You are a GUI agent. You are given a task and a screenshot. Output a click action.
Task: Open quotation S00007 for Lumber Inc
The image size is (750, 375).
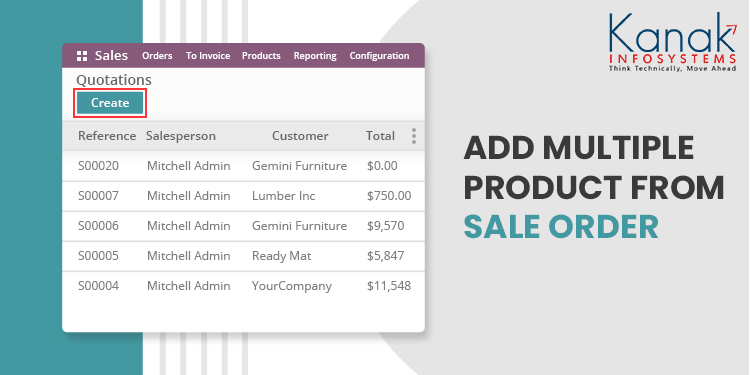(243, 196)
